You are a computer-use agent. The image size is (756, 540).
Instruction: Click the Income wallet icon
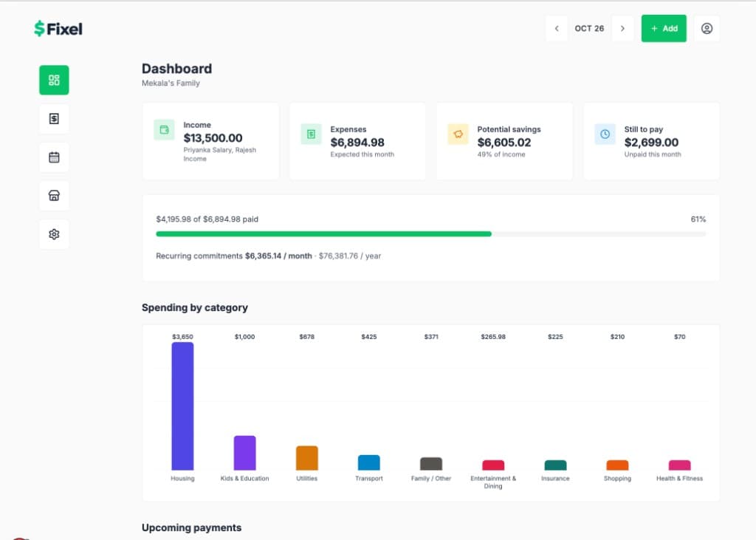(164, 130)
